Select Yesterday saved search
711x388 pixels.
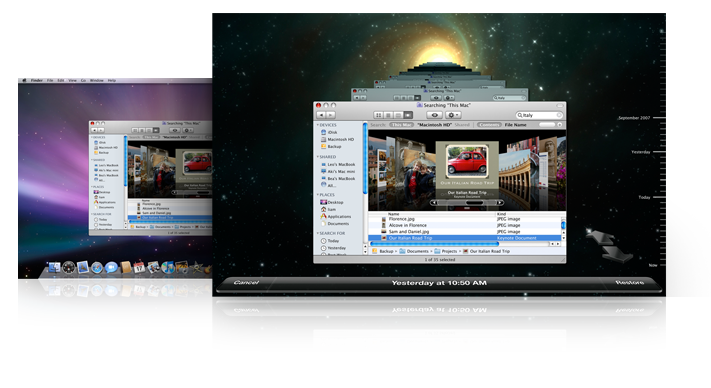pyautogui.click(x=333, y=248)
